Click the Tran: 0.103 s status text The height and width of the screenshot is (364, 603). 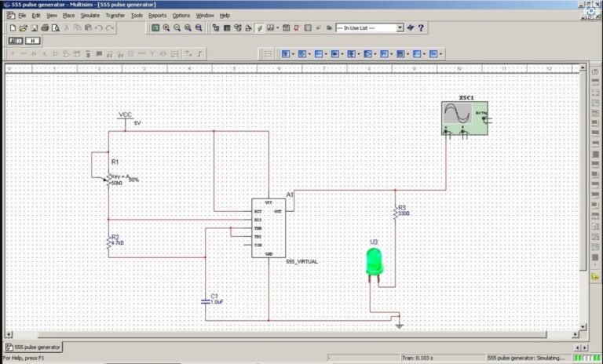(417, 358)
